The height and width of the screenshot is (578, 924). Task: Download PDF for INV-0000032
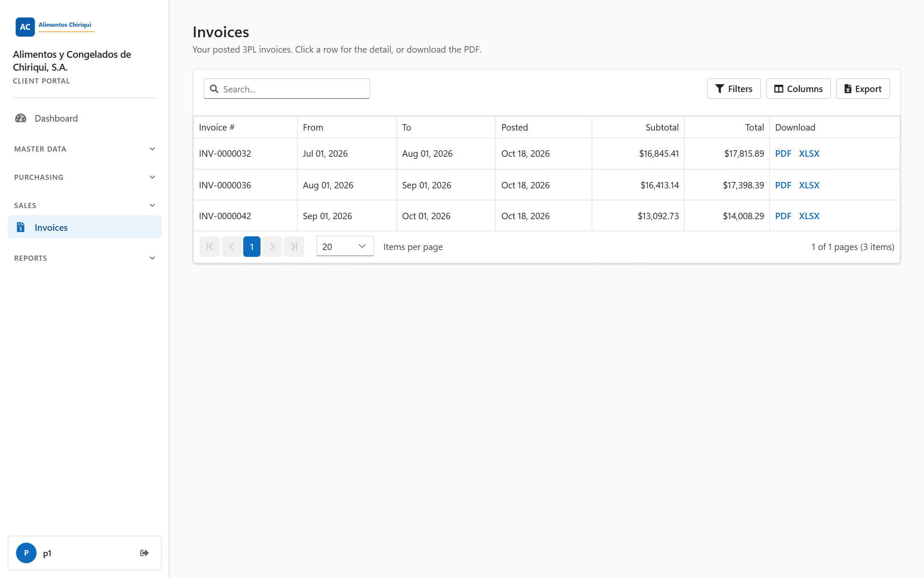click(x=783, y=153)
